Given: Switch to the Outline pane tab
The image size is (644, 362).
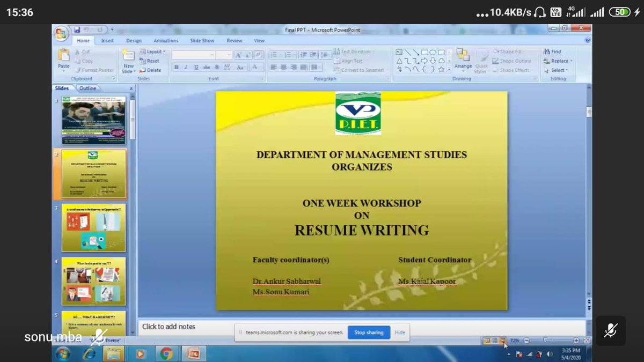Looking at the screenshot, I should pos(88,88).
